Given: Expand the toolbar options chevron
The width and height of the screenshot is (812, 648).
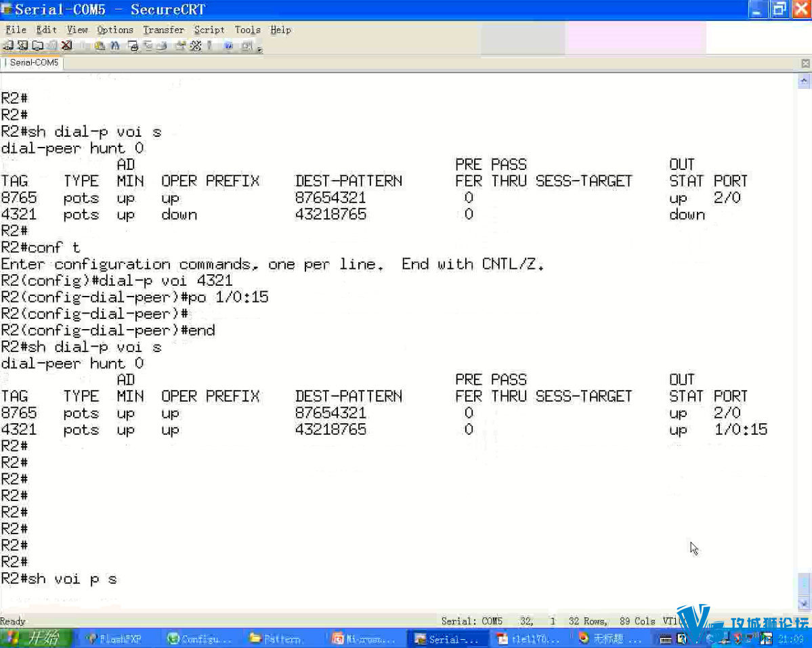Looking at the screenshot, I should [x=260, y=49].
